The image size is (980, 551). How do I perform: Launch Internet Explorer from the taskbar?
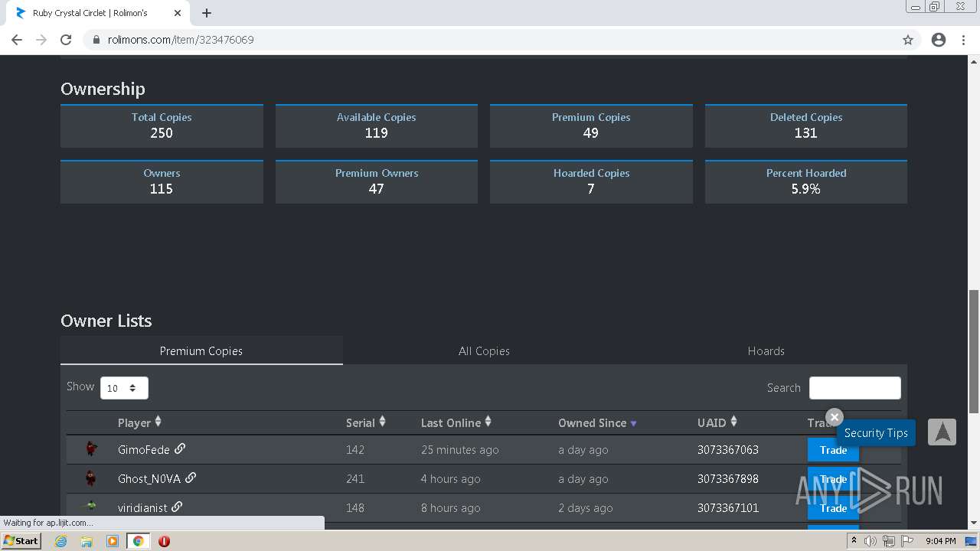pos(61,541)
